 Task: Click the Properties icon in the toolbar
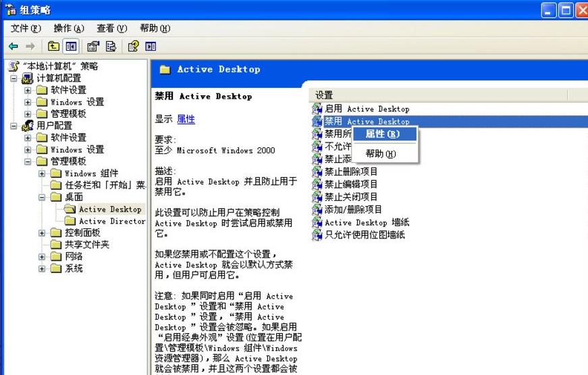93,46
